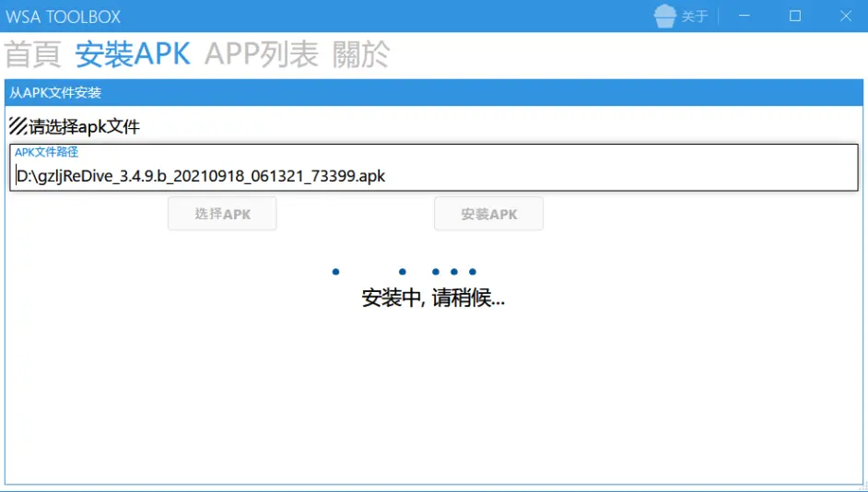Click the window resize grip corner
868x492 pixels.
[862, 486]
